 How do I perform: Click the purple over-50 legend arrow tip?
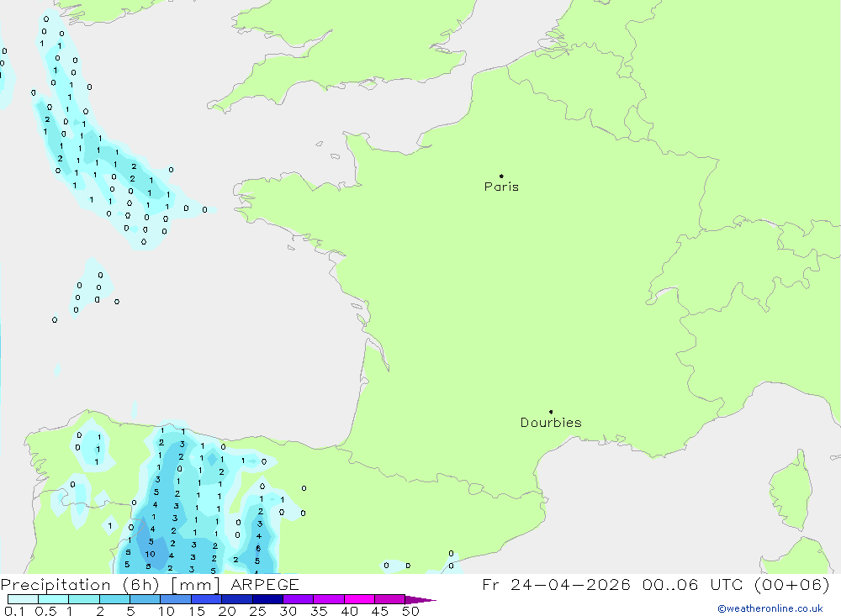point(420,599)
